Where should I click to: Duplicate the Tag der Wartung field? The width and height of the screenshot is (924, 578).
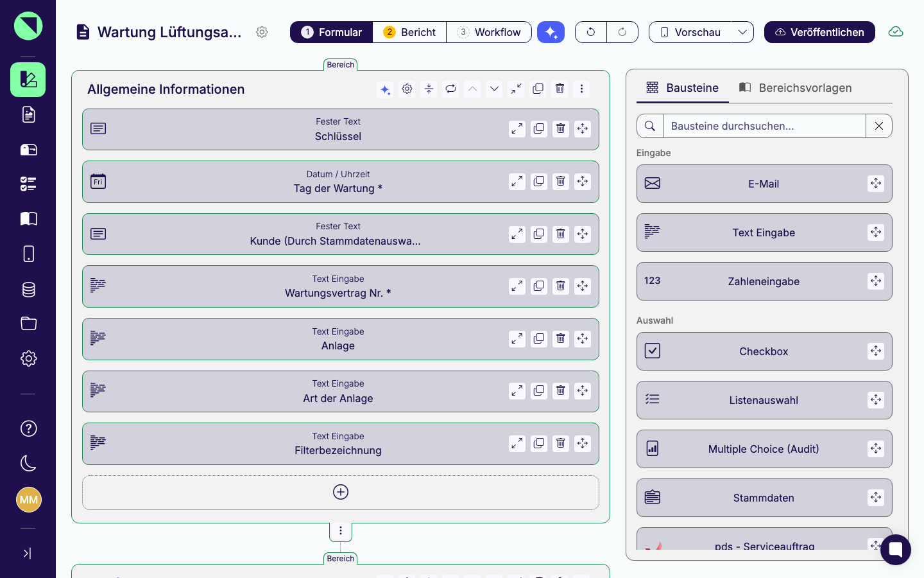[539, 181]
